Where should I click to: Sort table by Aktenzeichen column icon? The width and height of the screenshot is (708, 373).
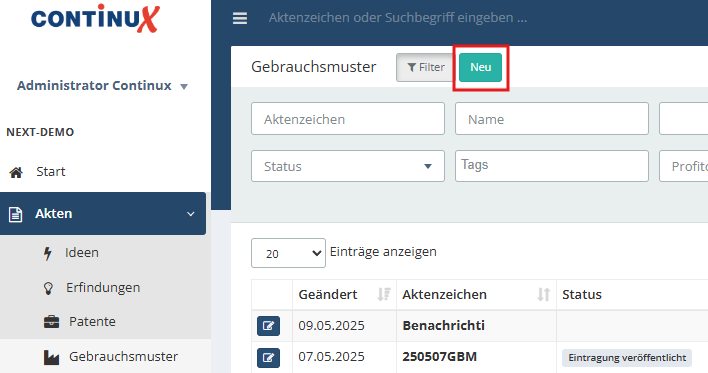point(544,294)
